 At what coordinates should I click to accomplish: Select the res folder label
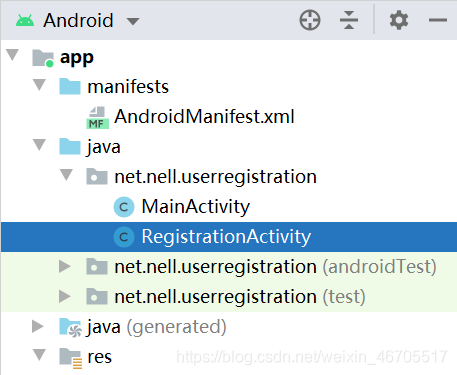click(99, 357)
